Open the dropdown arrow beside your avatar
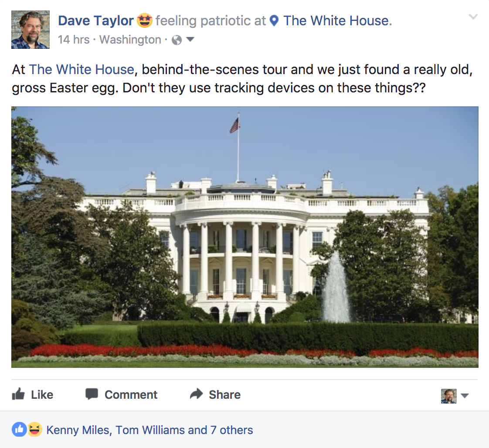Screen dimensions: 489x448 (465, 396)
